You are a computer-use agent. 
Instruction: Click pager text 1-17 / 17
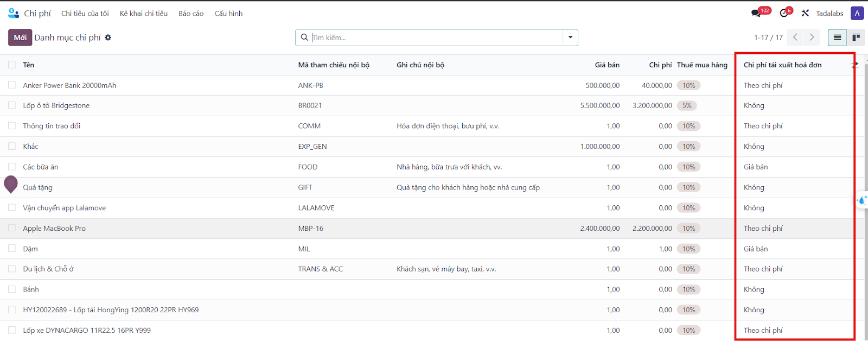(x=768, y=37)
